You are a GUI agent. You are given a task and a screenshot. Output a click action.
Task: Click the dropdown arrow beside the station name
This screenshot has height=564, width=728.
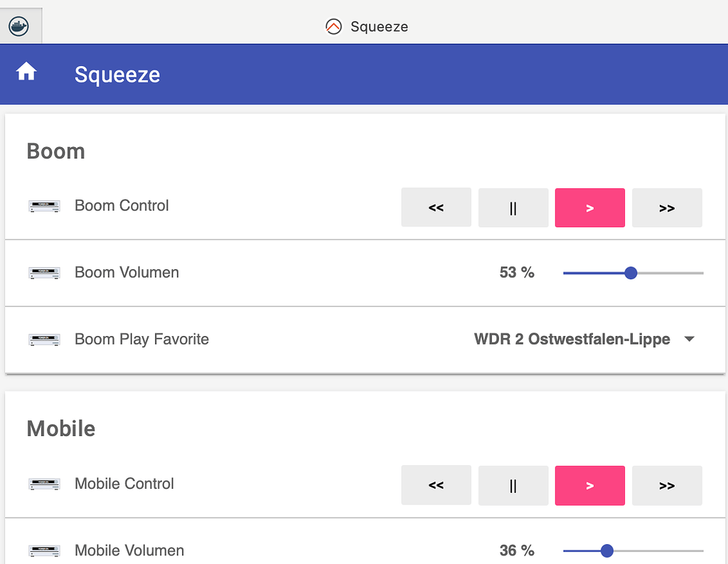click(x=689, y=340)
